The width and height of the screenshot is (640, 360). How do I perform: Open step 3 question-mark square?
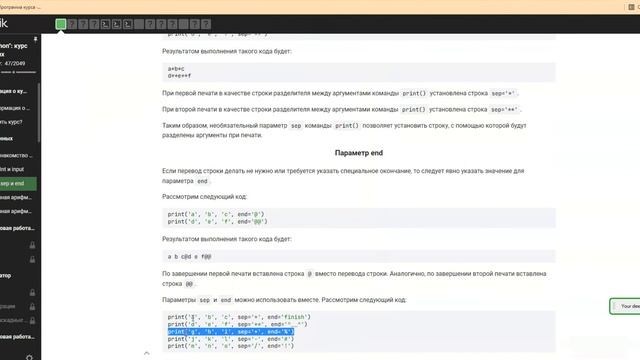coord(83,24)
